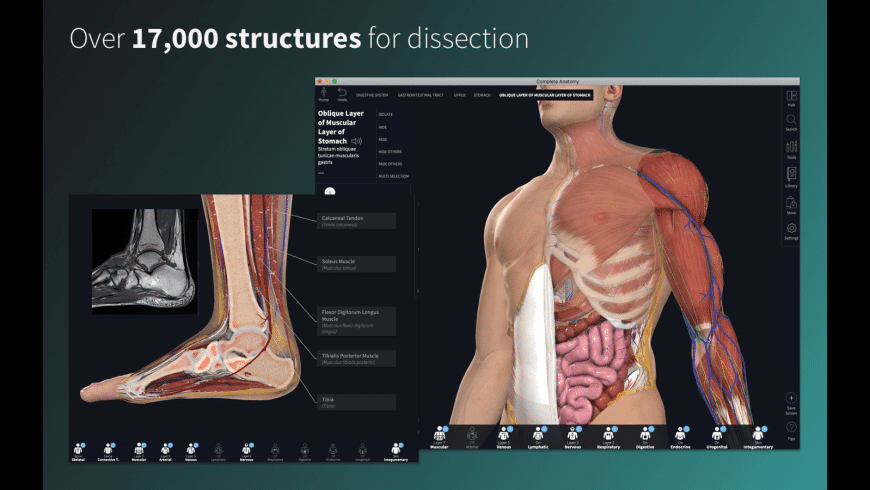Image resolution: width=870 pixels, height=490 pixels.
Task: Toggle Endocrine system in torso window
Action: tap(680, 437)
